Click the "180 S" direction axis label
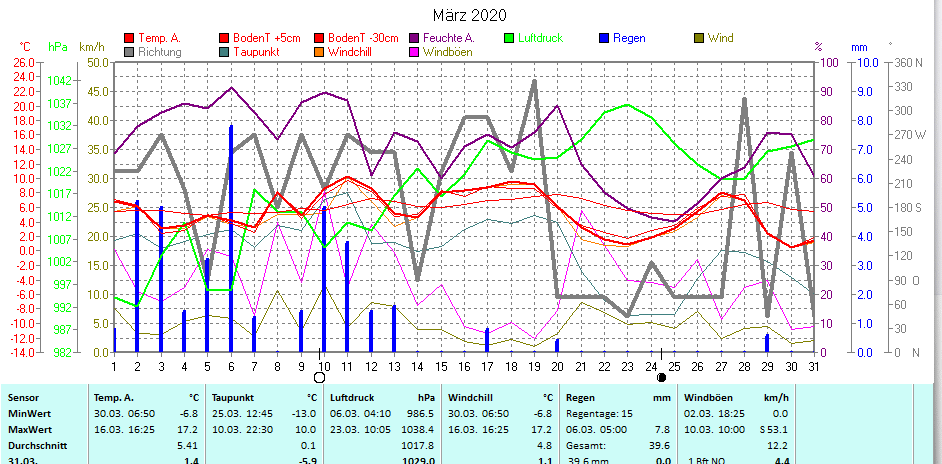The height and width of the screenshot is (464, 942). [908, 208]
